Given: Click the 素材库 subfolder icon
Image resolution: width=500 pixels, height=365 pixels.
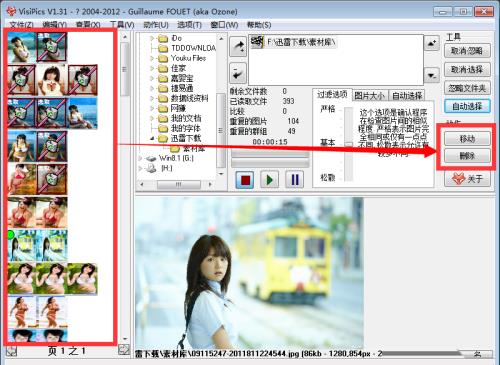Looking at the screenshot, I should point(175,149).
